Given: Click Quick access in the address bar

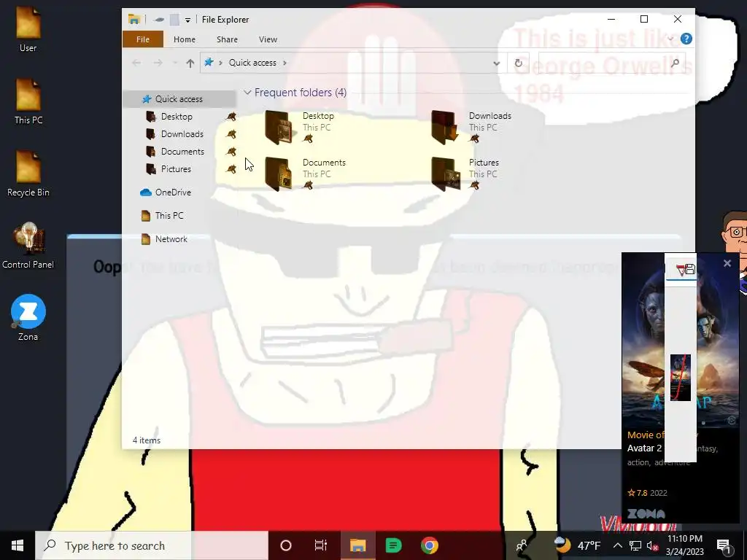Looking at the screenshot, I should 252,63.
